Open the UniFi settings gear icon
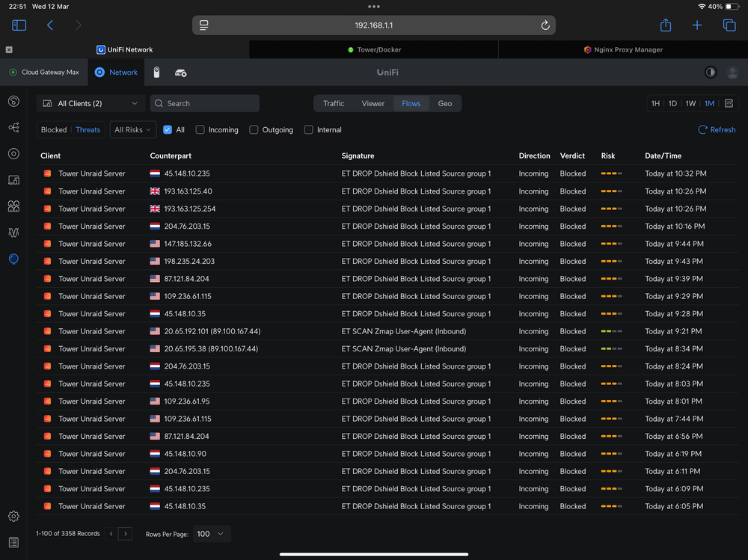 click(x=13, y=516)
